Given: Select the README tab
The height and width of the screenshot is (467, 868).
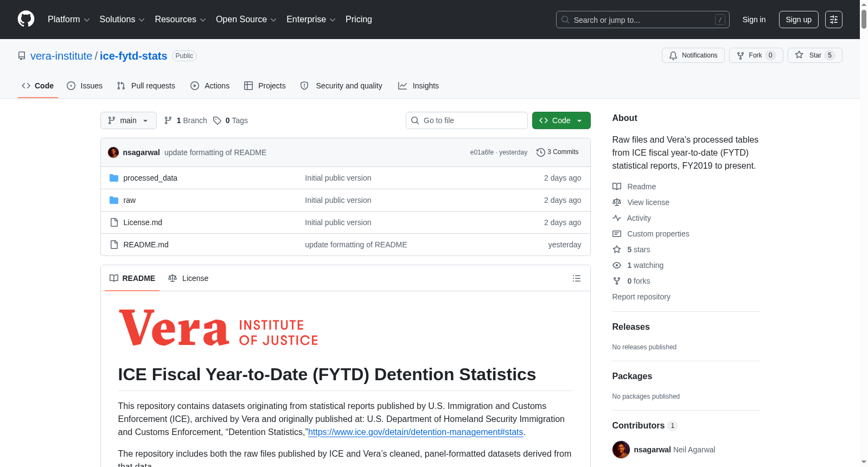Looking at the screenshot, I should click(x=132, y=278).
